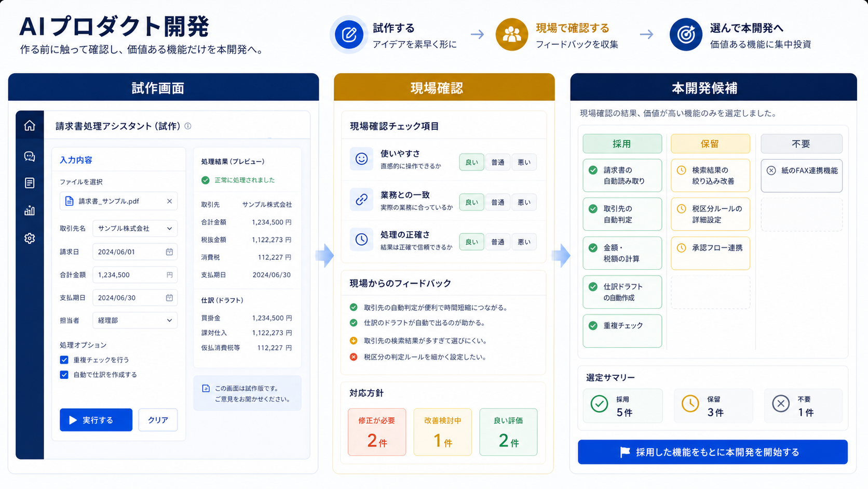Screen dimensions: 868x489
Task: Select the 試作画面 panel header
Action: coord(164,87)
